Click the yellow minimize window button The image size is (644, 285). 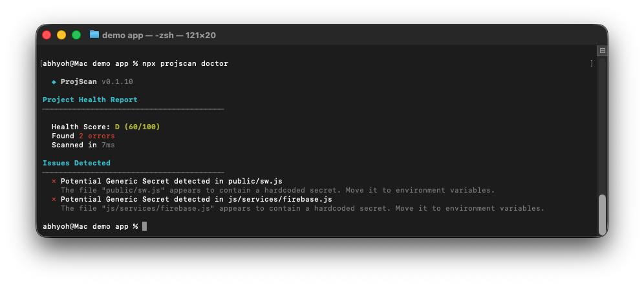pos(61,35)
